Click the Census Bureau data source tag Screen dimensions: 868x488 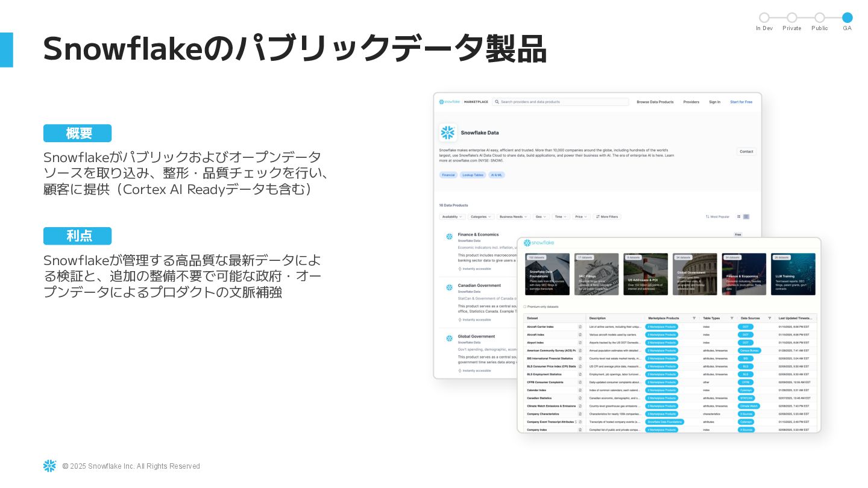[749, 350]
